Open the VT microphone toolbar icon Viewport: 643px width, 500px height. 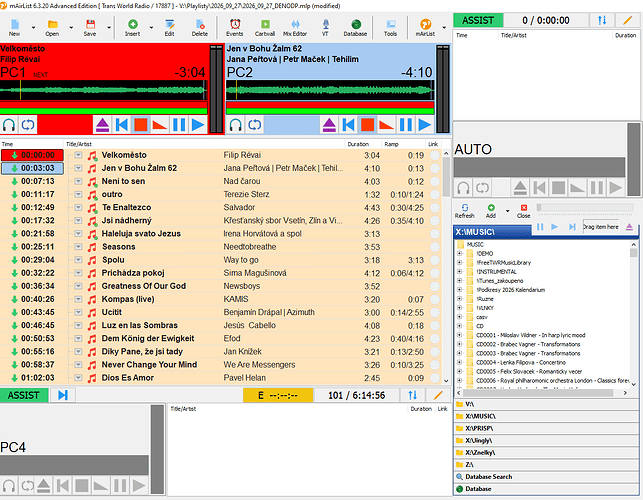pos(325,27)
